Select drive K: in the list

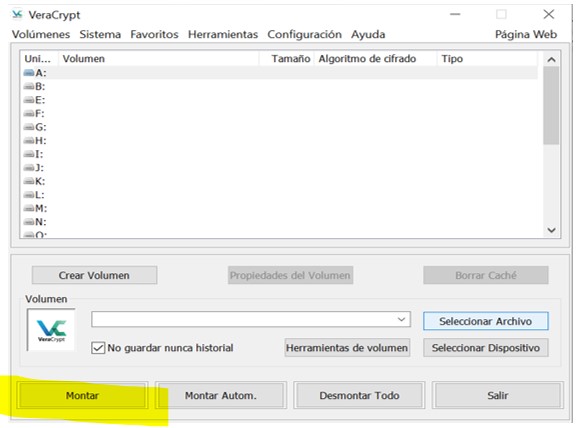click(279, 181)
